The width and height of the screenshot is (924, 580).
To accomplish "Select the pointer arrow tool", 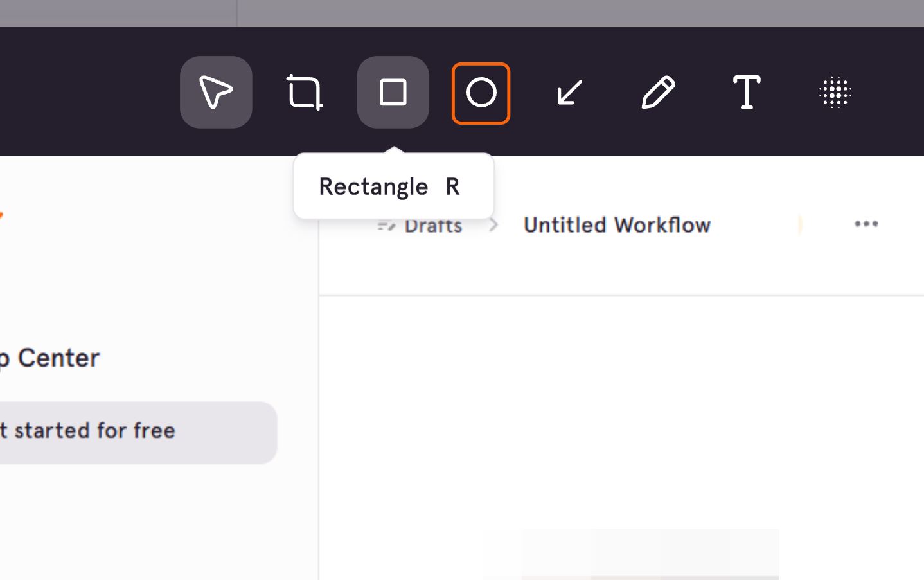I will pyautogui.click(x=216, y=92).
